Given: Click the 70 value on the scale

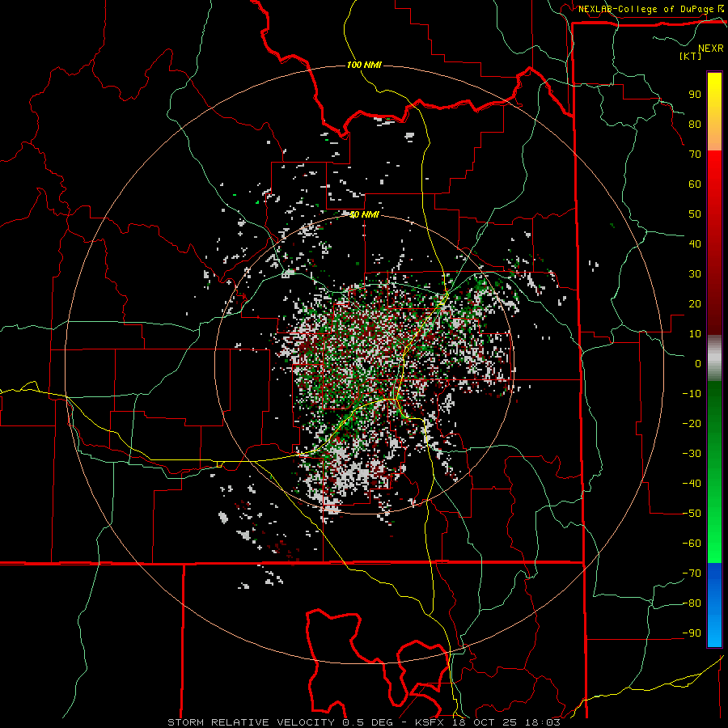Looking at the screenshot, I should coord(695,154).
